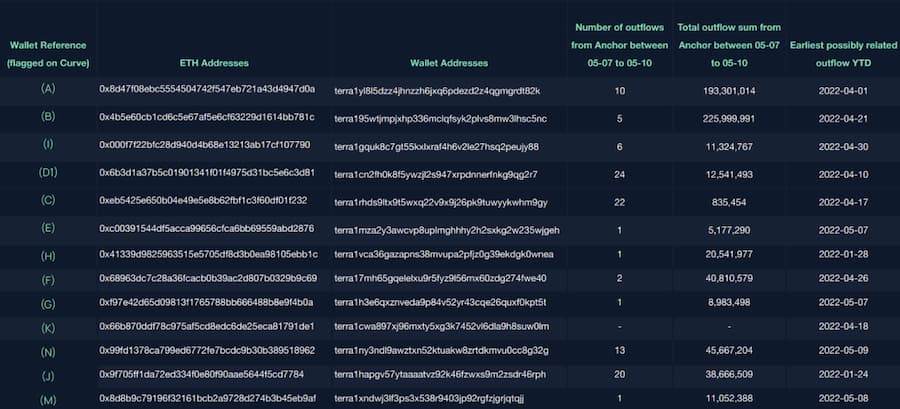
Task: Click the Wallet Addresses column header
Action: point(449,63)
